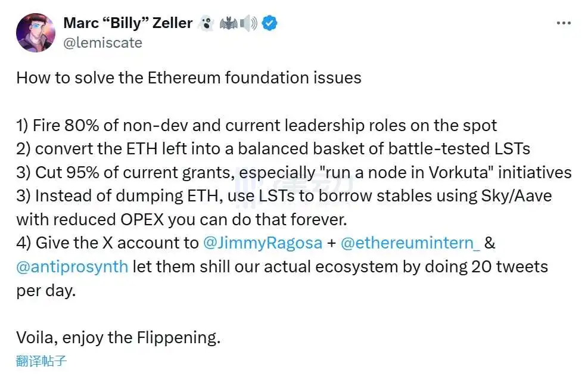The image size is (588, 376).
Task: Open the three-dot more options menu
Action: [x=564, y=23]
